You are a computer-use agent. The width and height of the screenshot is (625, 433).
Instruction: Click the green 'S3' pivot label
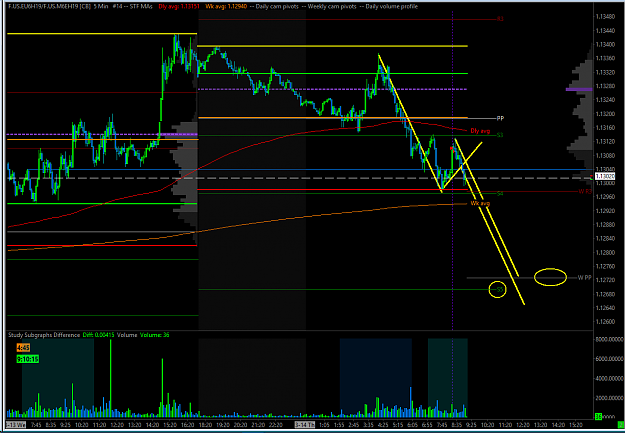pyautogui.click(x=500, y=135)
